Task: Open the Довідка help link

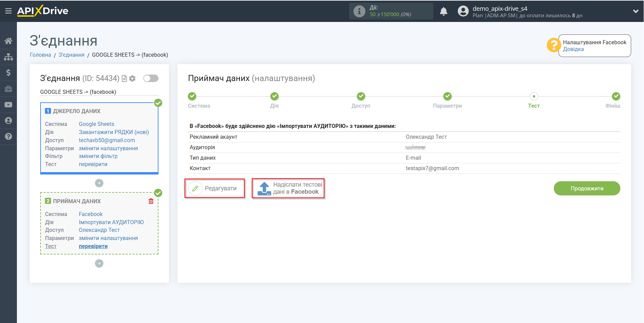Action: click(x=573, y=49)
